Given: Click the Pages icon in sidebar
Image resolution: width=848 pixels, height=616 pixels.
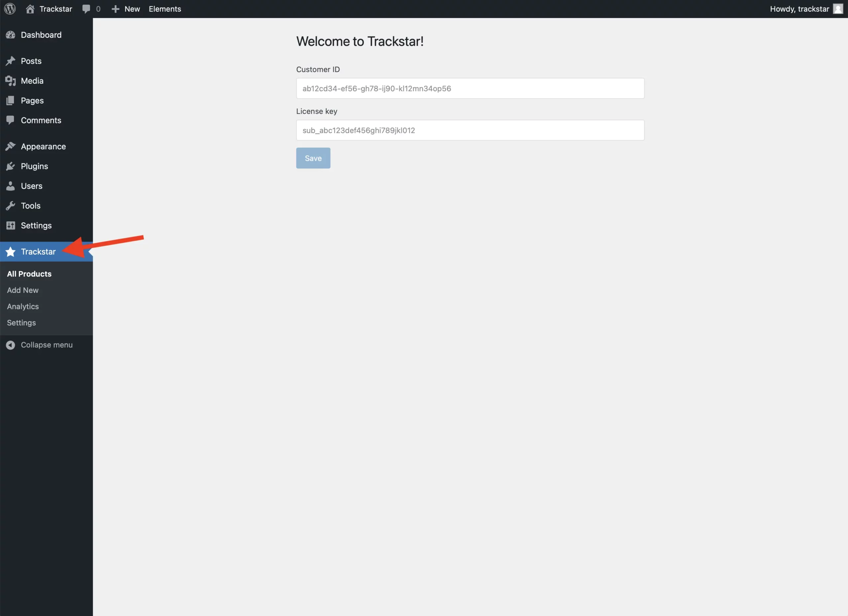Looking at the screenshot, I should pos(11,101).
